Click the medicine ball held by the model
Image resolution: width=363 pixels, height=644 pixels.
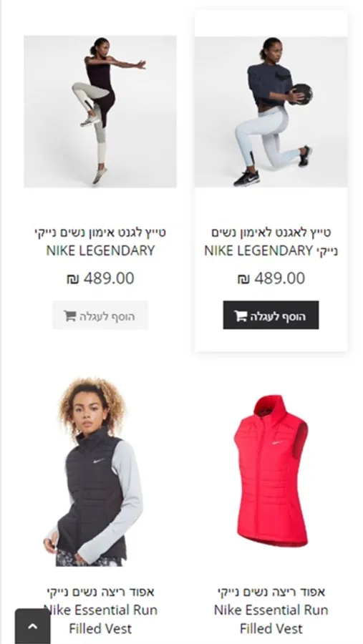point(301,94)
